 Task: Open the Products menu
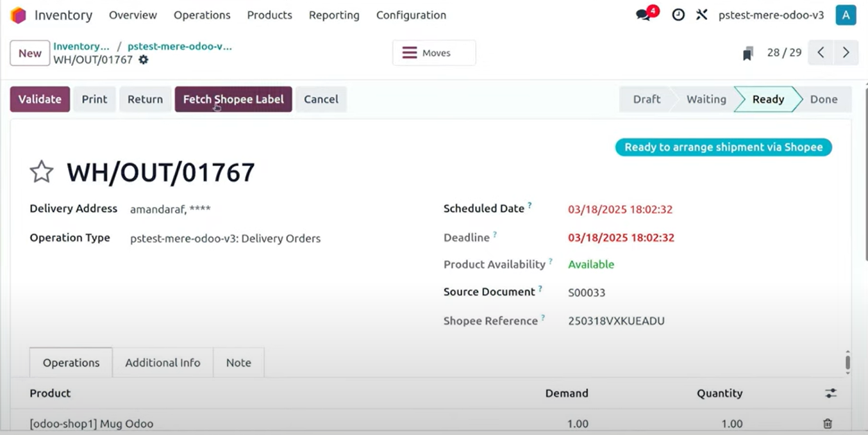[269, 15]
